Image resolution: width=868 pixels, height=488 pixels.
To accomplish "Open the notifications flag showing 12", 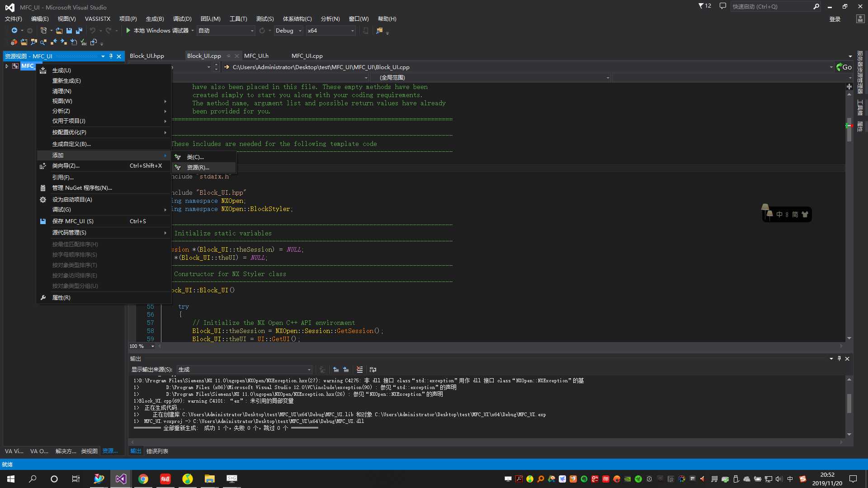I will coord(705,6).
